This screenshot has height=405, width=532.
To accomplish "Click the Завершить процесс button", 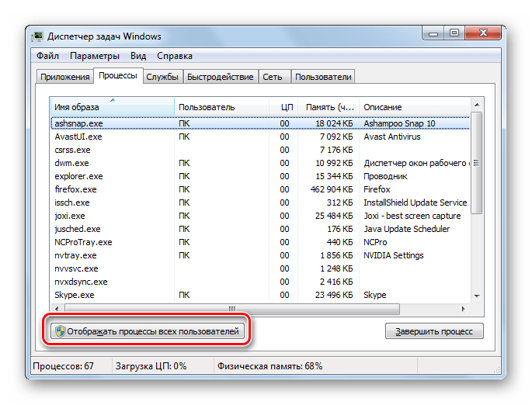I will (x=434, y=331).
